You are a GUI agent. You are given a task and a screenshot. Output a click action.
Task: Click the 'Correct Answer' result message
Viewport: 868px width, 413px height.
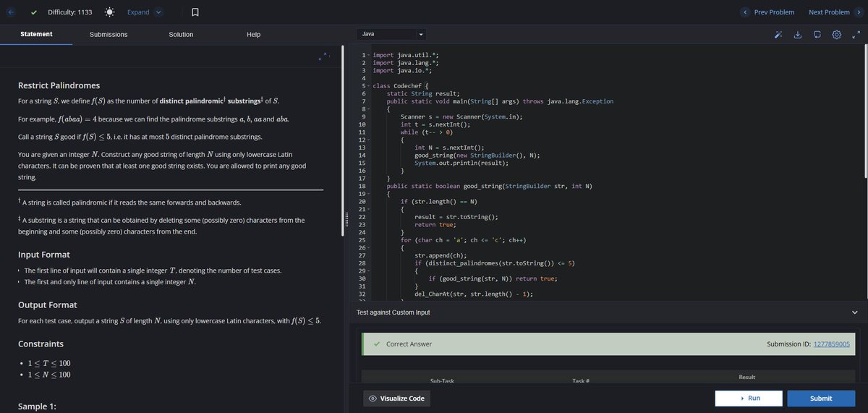[409, 344]
